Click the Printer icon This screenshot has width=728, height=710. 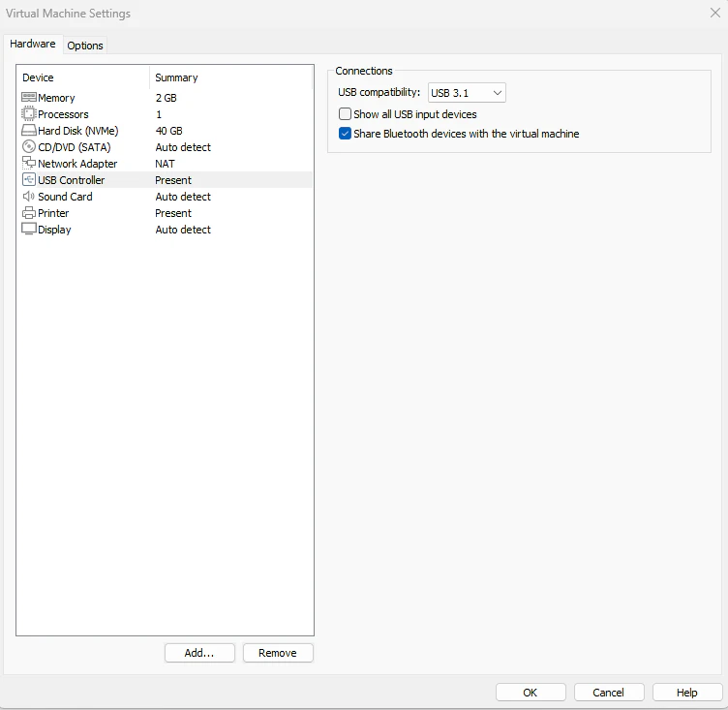29,213
